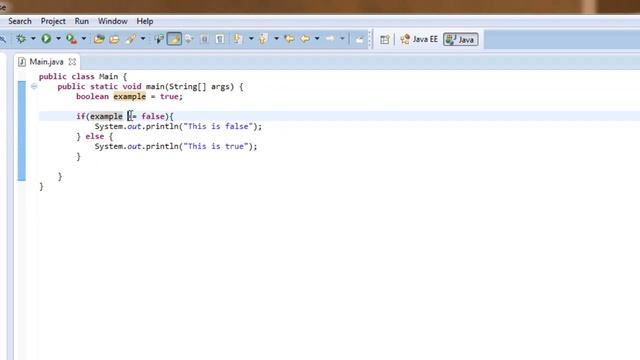
Task: Switch to the Java EE perspective
Action: point(419,39)
